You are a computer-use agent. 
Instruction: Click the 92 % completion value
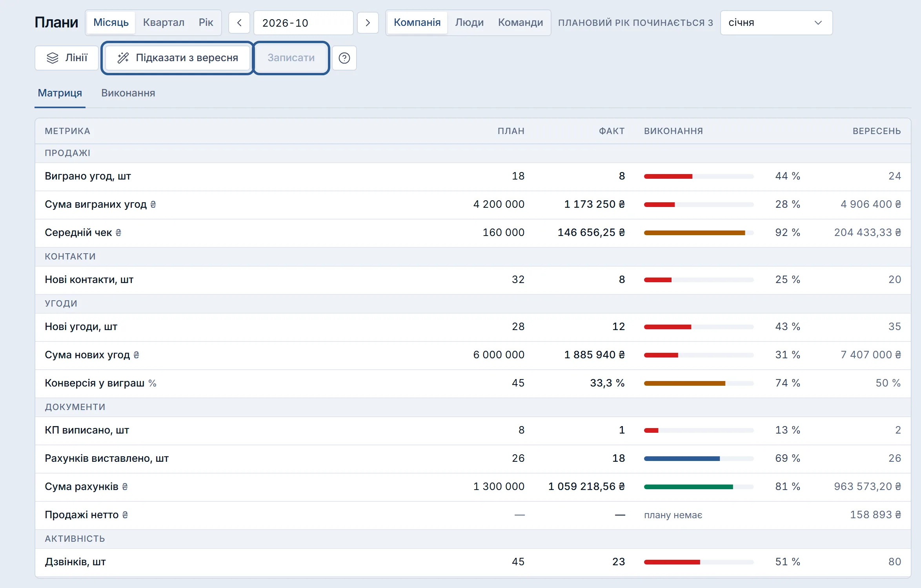pos(788,232)
